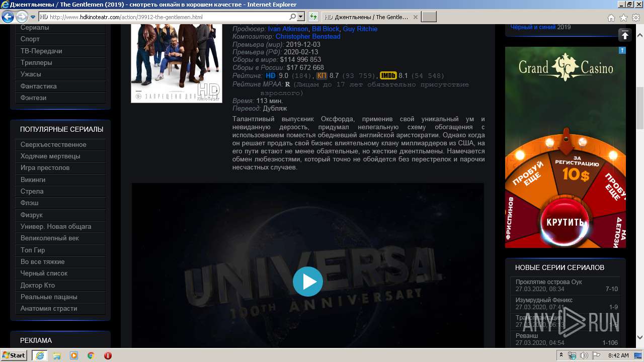The image size is (644, 362).
Task: Open the Windows Start menu
Action: pyautogui.click(x=14, y=355)
